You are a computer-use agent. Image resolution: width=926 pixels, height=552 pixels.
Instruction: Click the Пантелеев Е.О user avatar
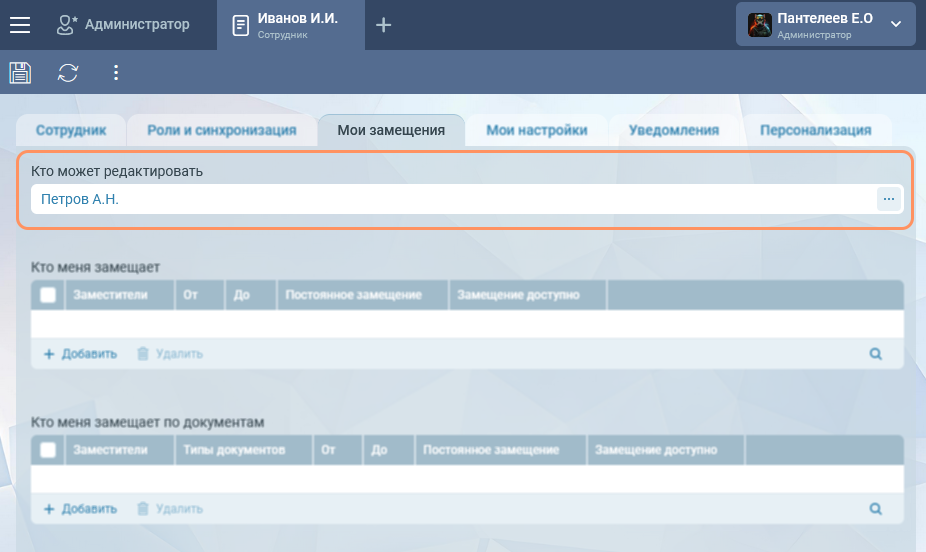pyautogui.click(x=759, y=25)
